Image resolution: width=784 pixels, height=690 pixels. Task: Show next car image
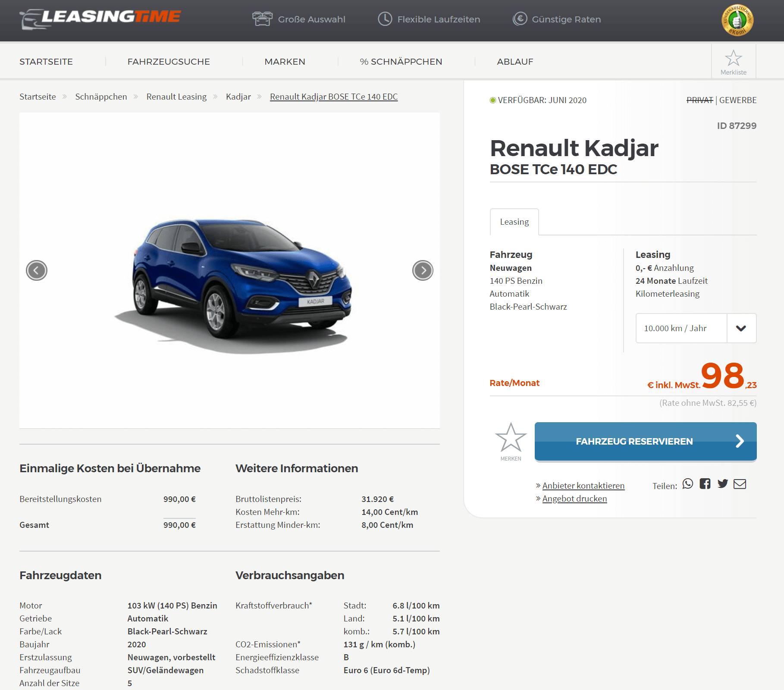423,270
